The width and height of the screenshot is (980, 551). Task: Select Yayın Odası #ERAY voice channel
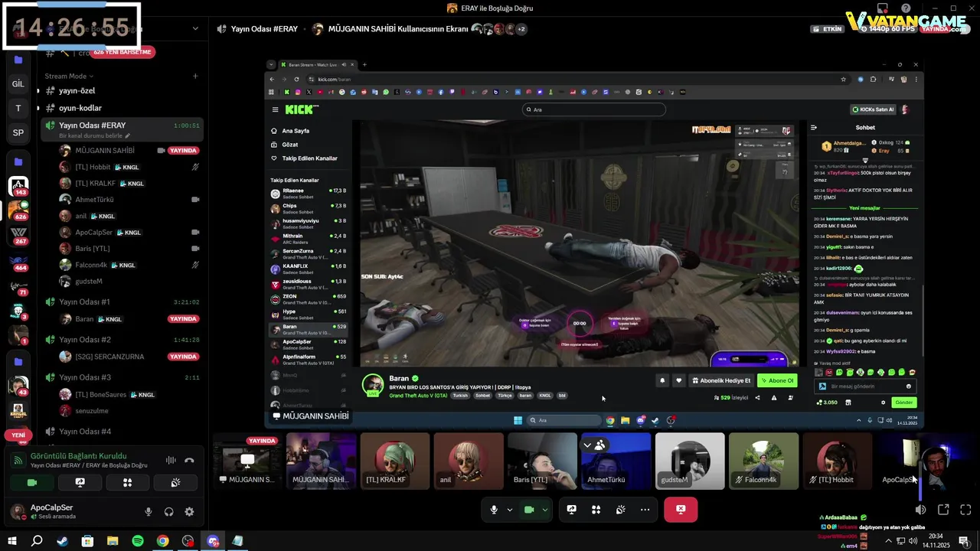click(x=122, y=129)
